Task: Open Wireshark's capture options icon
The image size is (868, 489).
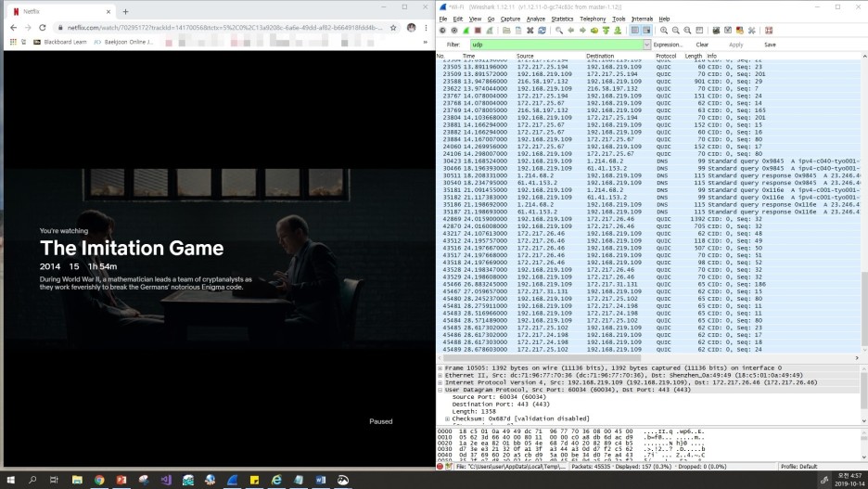Action: tap(453, 31)
